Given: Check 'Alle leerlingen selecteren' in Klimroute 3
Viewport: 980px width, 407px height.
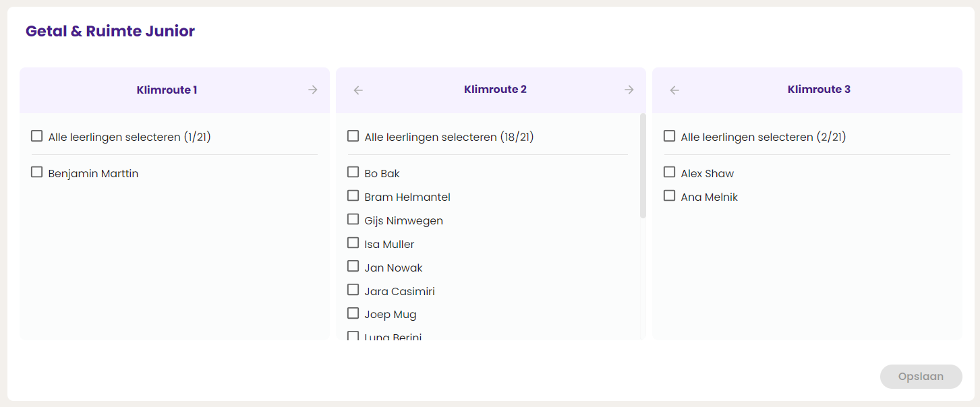Looking at the screenshot, I should coord(669,135).
